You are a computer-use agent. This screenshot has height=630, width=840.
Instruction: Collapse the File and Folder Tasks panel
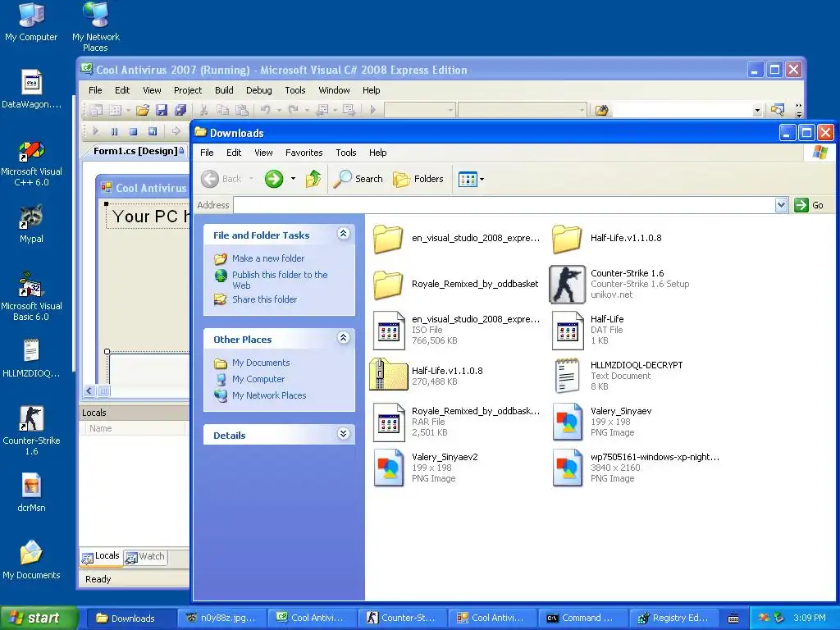pos(344,234)
